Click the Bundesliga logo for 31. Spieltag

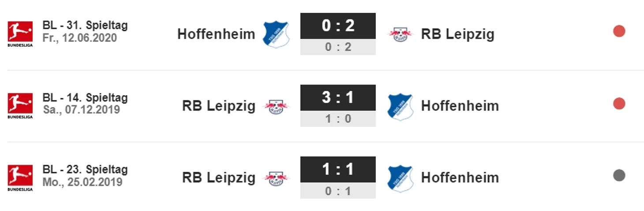pyautogui.click(x=20, y=34)
